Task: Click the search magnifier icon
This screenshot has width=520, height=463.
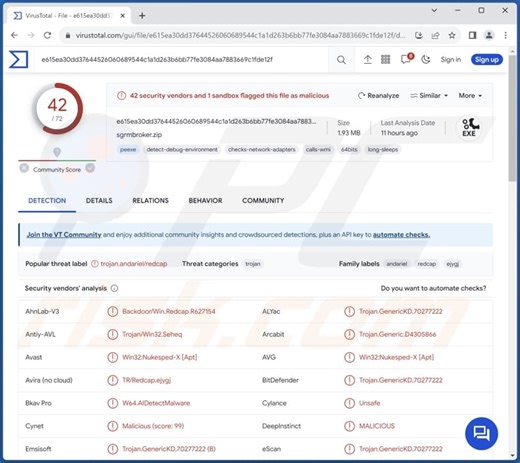Action: click(x=341, y=60)
